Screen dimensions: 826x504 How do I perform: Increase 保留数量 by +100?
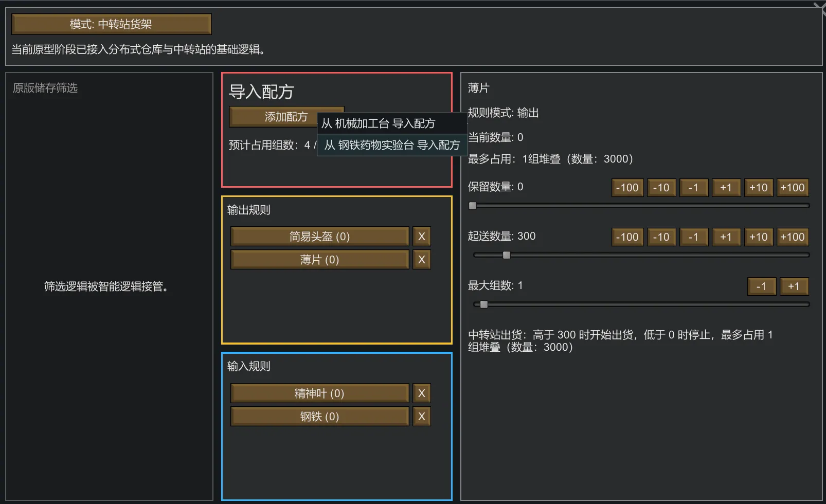pyautogui.click(x=792, y=188)
